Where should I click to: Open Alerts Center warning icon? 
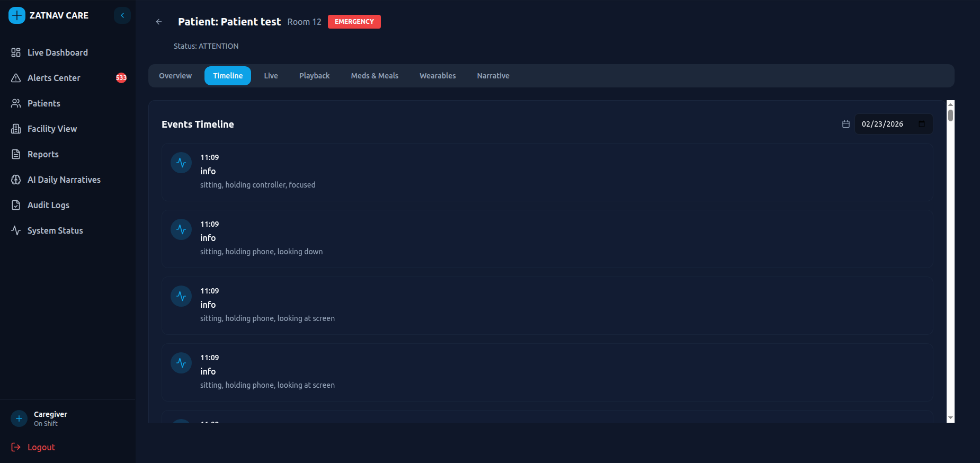(16, 78)
